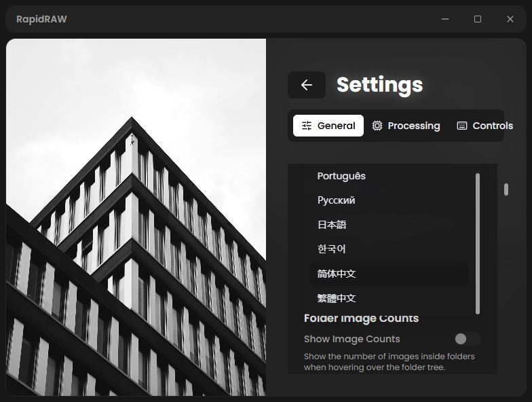Click the building photo preview
Image resolution: width=532 pixels, height=402 pixels.
[x=136, y=217]
